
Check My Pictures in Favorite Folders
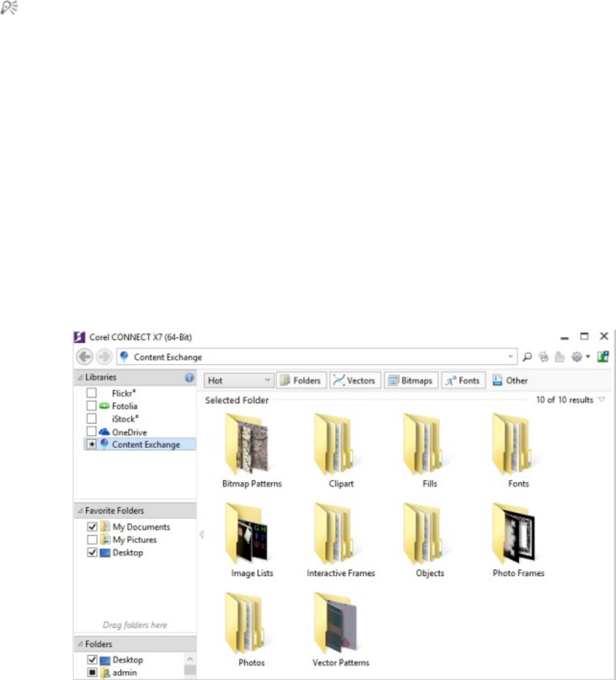[x=92, y=540]
